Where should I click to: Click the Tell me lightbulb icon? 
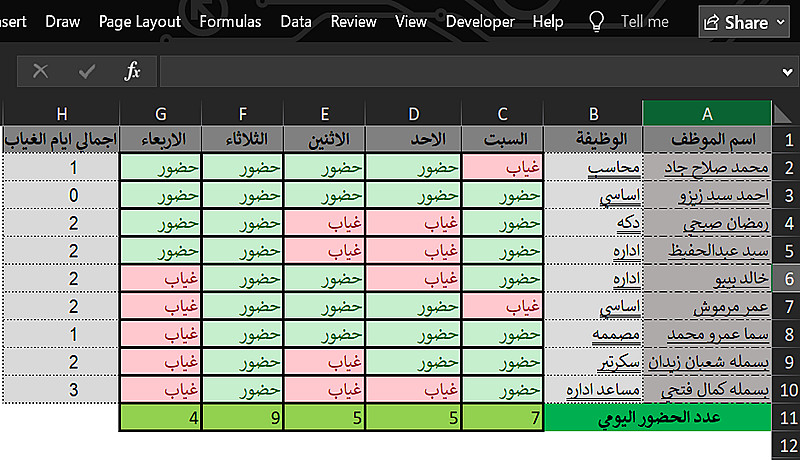pyautogui.click(x=596, y=21)
